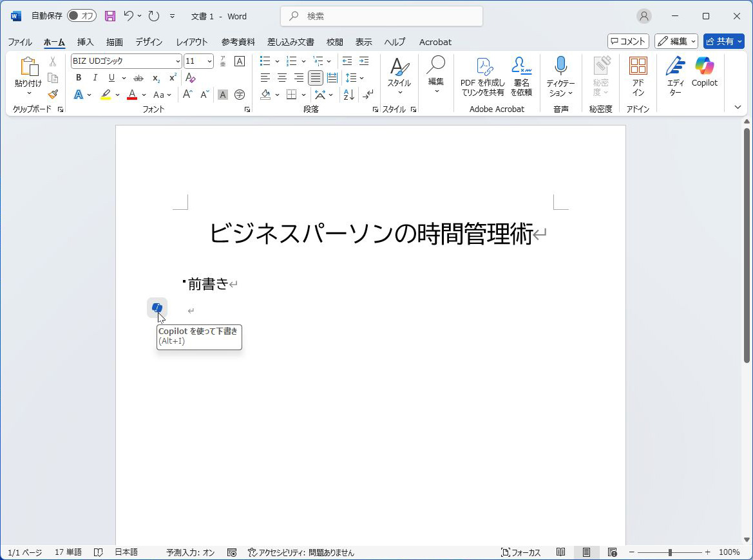Image resolution: width=753 pixels, height=560 pixels.
Task: Click the Save floppy disk icon
Action: [x=110, y=16]
